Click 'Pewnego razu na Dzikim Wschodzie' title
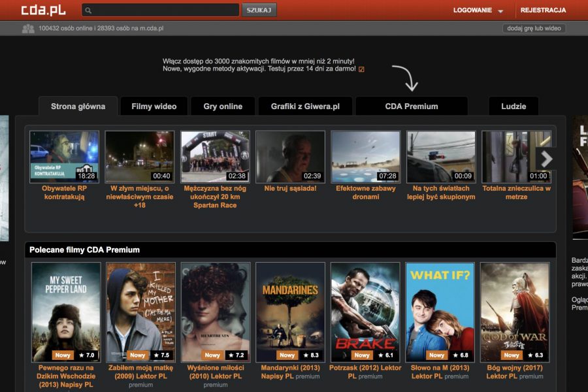Screen dimensions: 588x392 pos(66,376)
